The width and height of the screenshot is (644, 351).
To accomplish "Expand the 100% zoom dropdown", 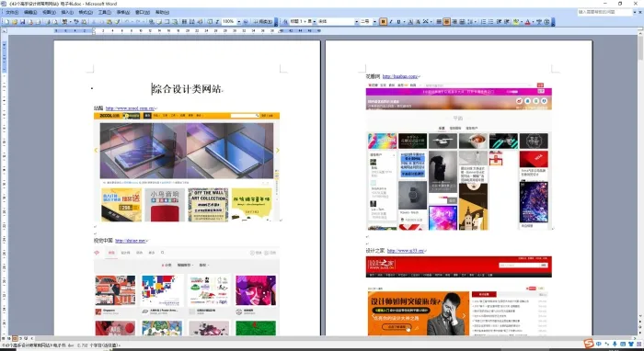I will 238,22.
